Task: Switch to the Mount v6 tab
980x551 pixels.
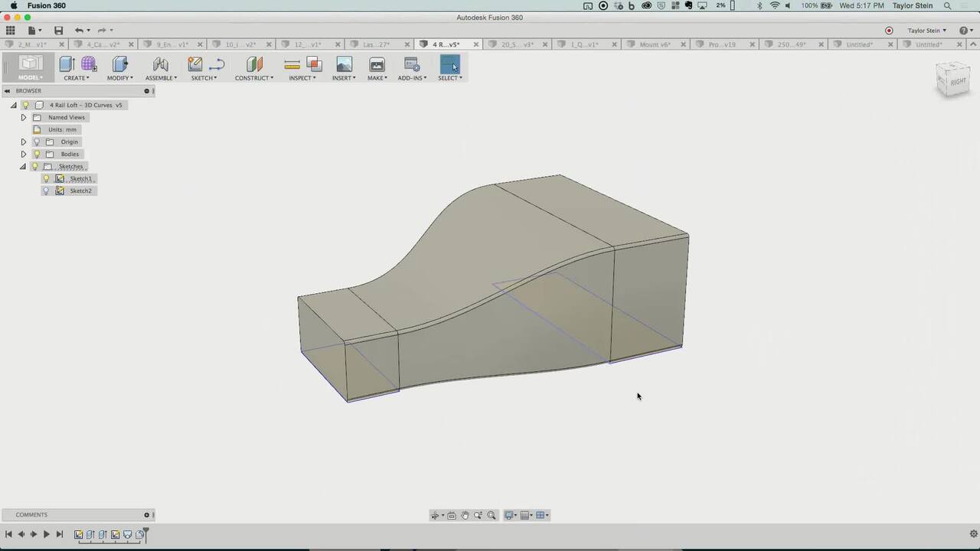Action: pyautogui.click(x=655, y=44)
